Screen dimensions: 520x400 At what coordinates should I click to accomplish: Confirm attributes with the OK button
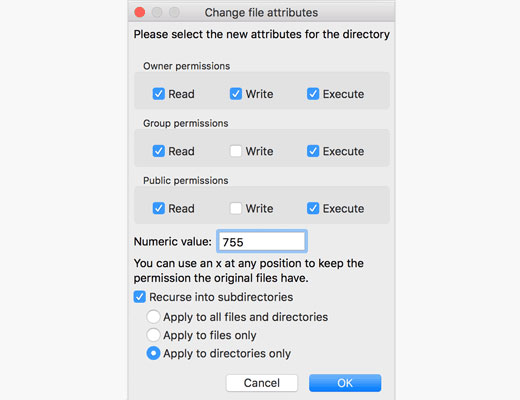point(345,383)
